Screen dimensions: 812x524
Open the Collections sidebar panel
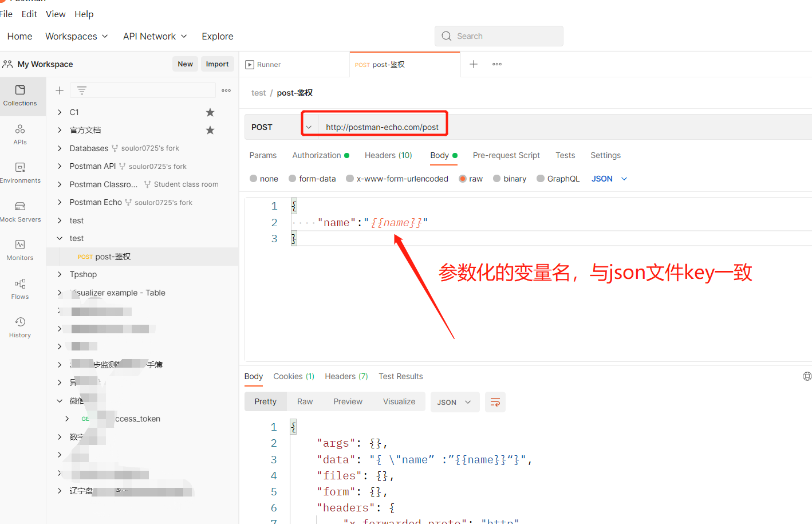(20, 96)
